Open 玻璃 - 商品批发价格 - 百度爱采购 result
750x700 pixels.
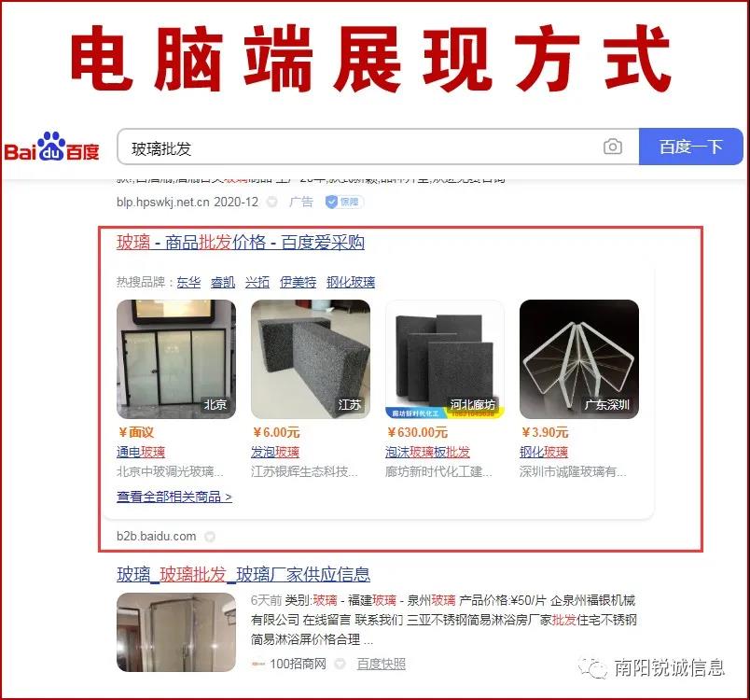tap(241, 242)
